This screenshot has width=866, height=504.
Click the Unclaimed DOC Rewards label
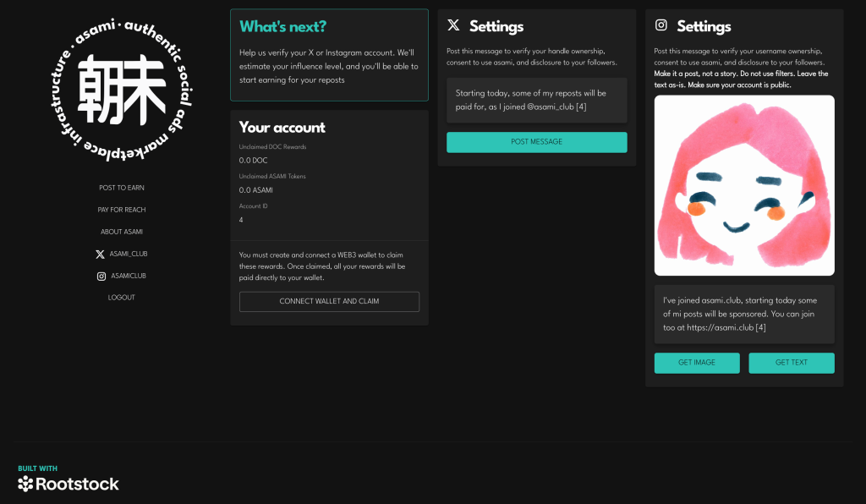[272, 147]
